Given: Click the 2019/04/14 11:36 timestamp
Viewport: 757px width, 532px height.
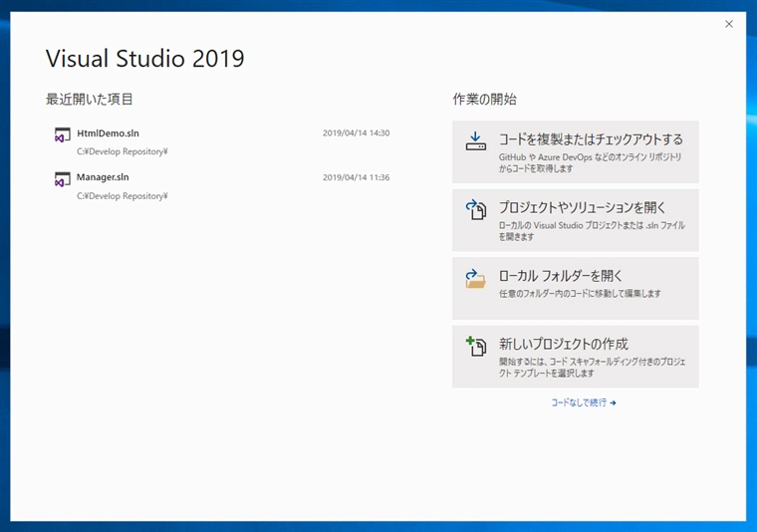Looking at the screenshot, I should [357, 177].
